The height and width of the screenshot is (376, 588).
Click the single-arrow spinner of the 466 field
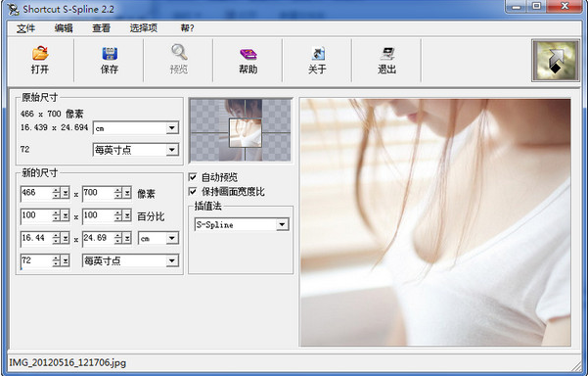click(x=56, y=193)
